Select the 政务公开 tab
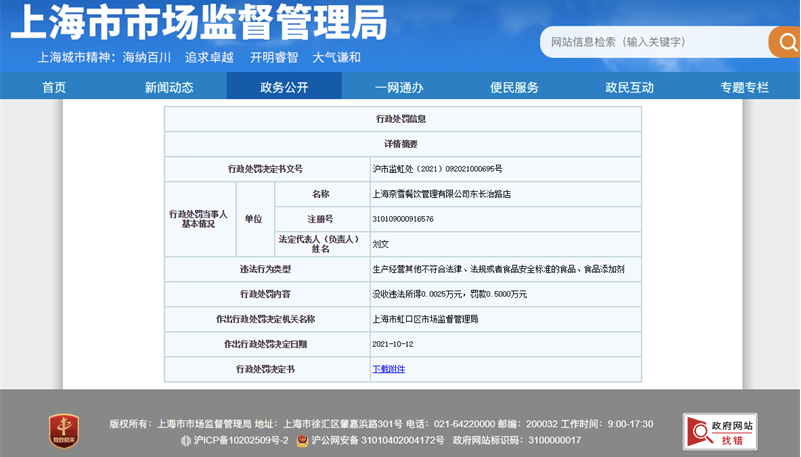 coord(284,86)
